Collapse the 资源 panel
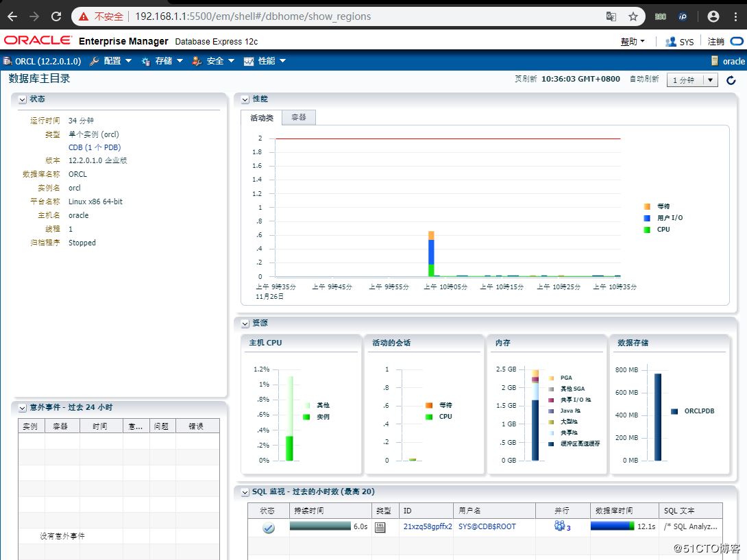The width and height of the screenshot is (747, 560). pyautogui.click(x=245, y=323)
